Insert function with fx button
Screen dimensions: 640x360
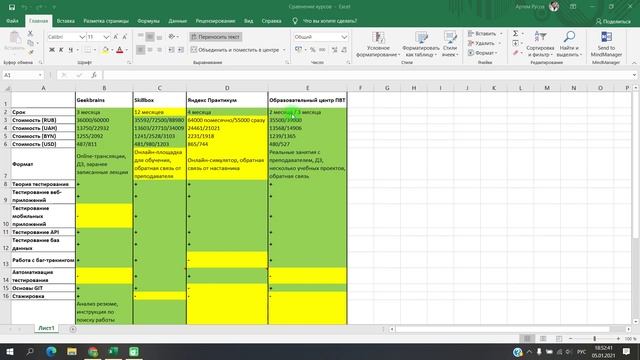click(94, 75)
